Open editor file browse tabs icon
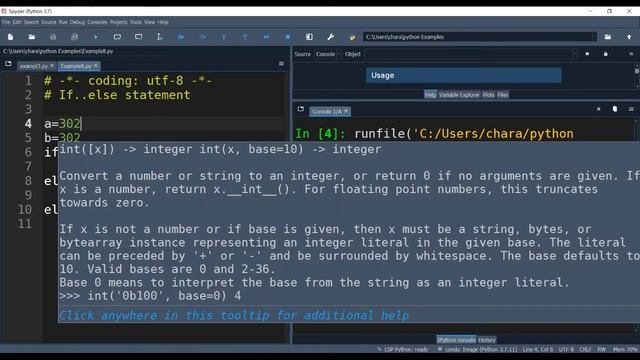The height and width of the screenshot is (360, 640). 8,64
